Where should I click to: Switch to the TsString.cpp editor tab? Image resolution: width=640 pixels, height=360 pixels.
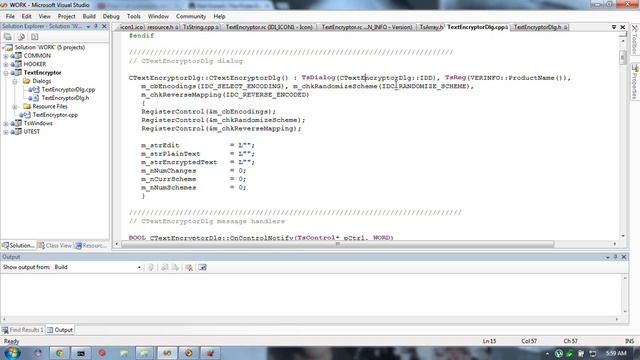pos(200,27)
